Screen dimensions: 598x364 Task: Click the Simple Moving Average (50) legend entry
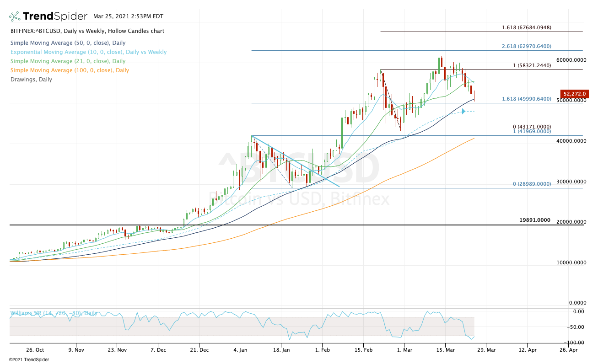pos(62,43)
